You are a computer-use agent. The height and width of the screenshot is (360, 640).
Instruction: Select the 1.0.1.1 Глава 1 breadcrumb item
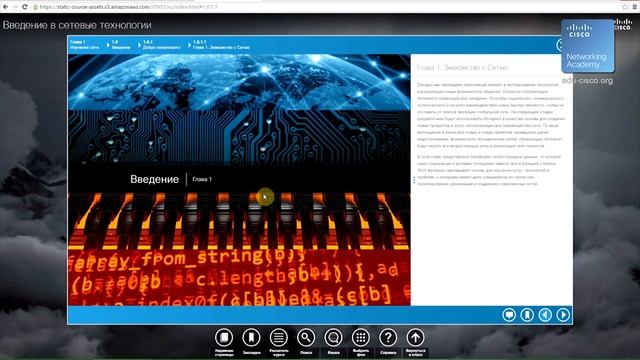(221, 44)
